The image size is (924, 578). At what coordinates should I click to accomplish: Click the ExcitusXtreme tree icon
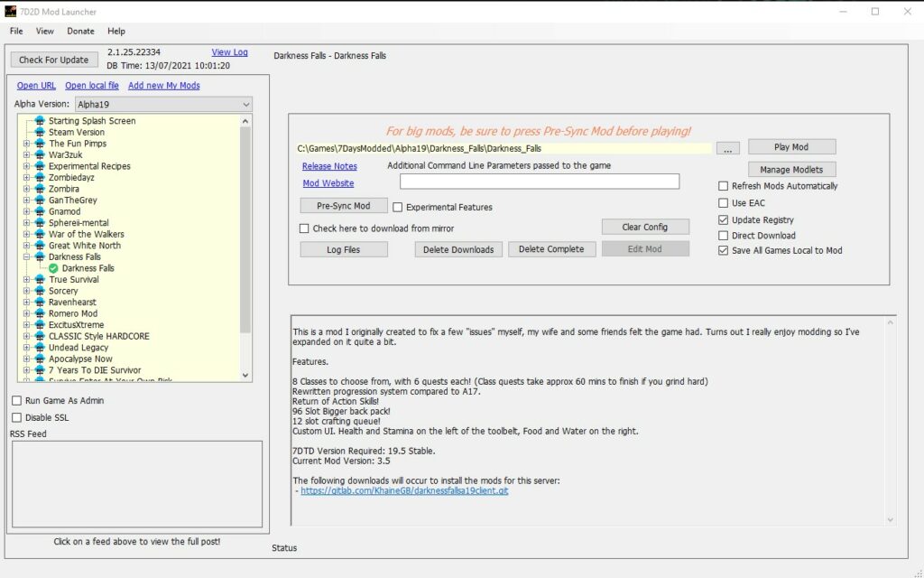click(x=40, y=325)
